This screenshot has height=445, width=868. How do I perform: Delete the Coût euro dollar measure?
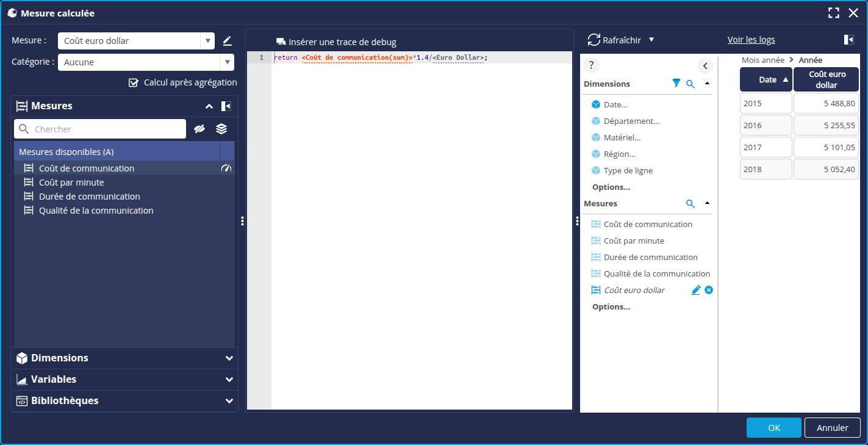(709, 290)
